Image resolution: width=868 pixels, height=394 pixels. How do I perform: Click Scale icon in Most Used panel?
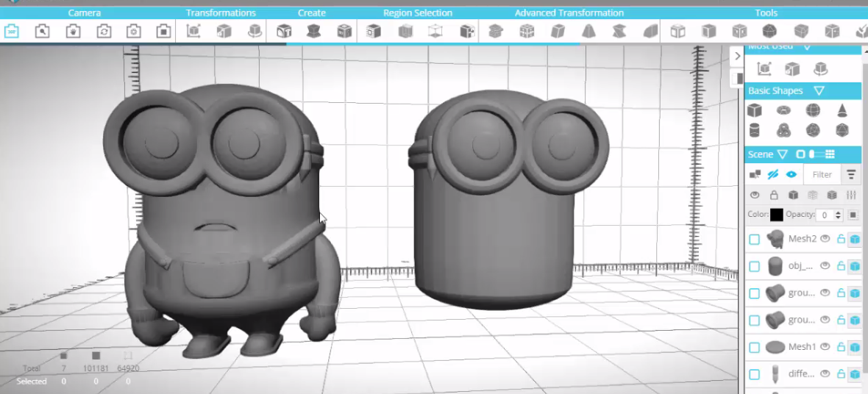(x=792, y=68)
